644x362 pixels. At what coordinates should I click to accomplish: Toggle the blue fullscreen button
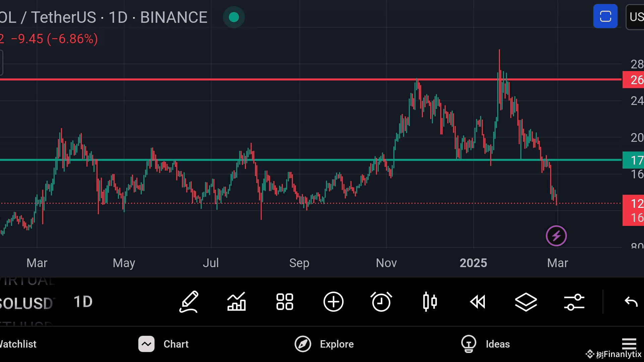[x=605, y=16]
